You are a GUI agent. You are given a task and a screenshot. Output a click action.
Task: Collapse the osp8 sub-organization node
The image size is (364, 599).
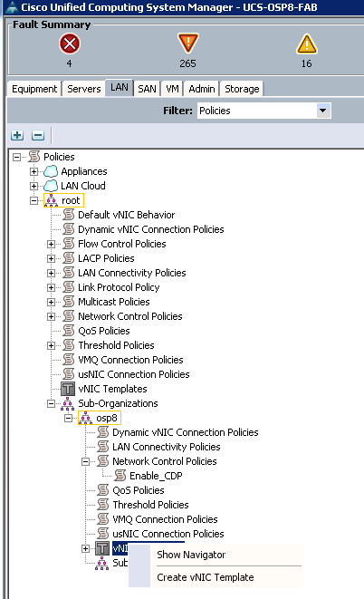(68, 419)
